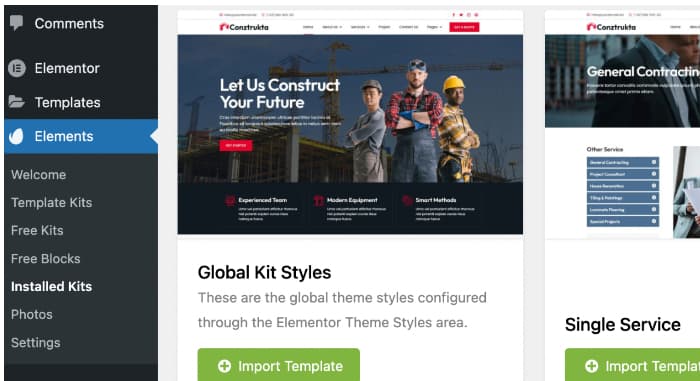The width and height of the screenshot is (700, 381).
Task: Import the Single Service template
Action: point(632,365)
